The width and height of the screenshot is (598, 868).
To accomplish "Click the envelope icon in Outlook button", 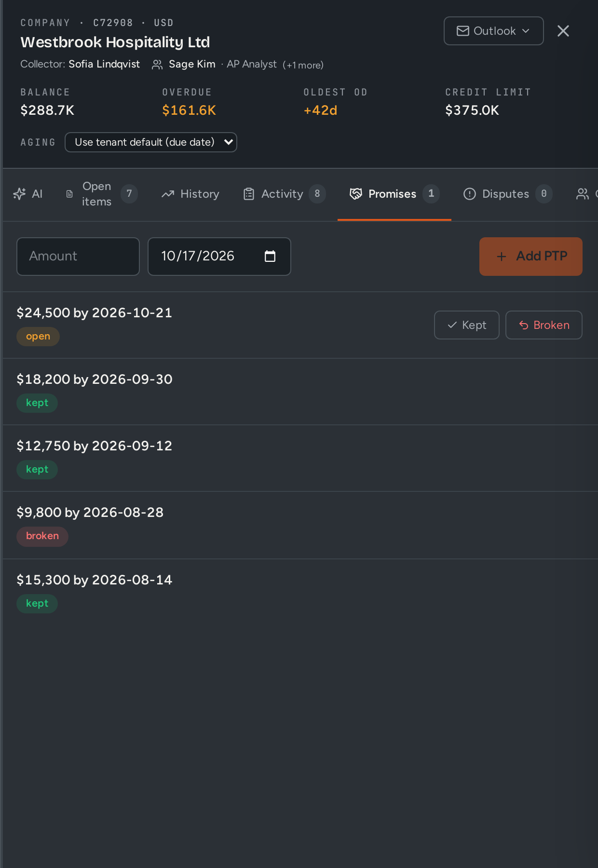I will tap(462, 31).
